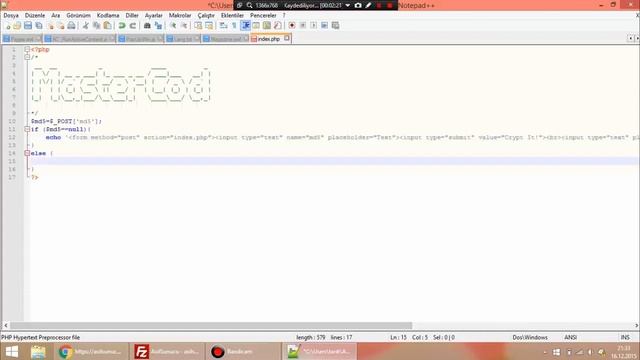
Task: Open the Düzenle menu
Action: (x=35, y=16)
